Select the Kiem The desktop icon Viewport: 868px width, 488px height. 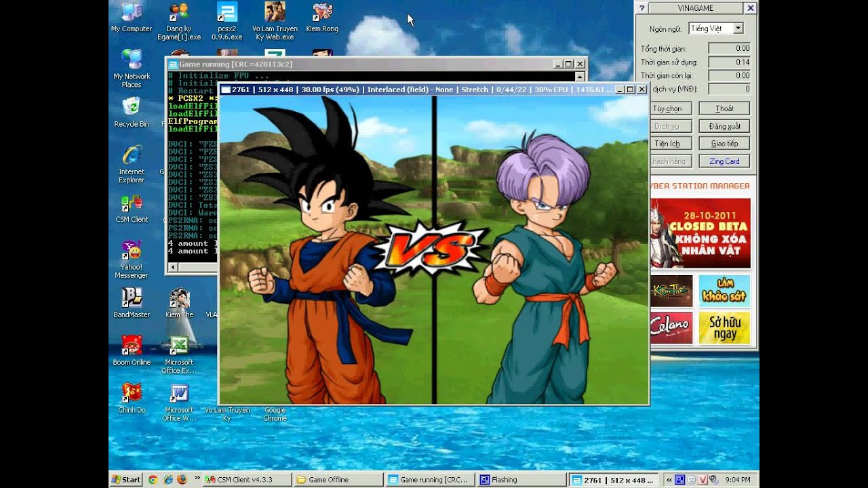tap(179, 303)
